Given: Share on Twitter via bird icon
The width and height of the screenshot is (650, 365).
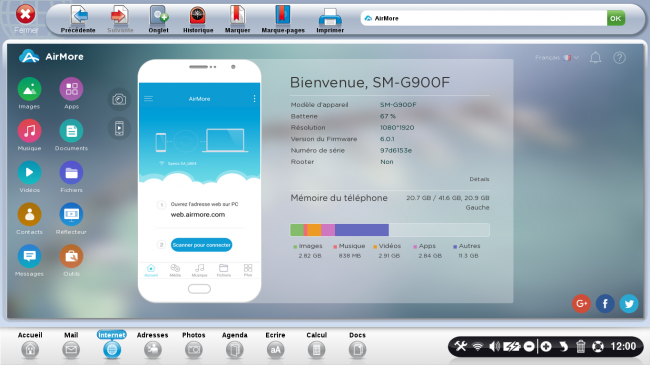Looking at the screenshot, I should [629, 304].
